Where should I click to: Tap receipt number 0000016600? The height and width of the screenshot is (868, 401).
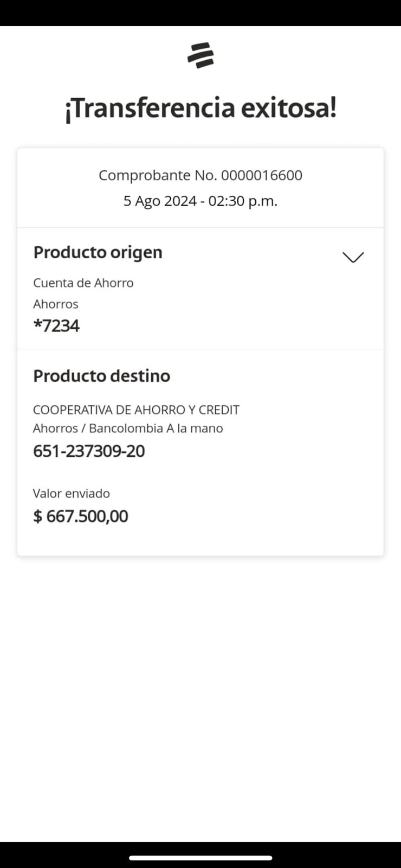pyautogui.click(x=262, y=175)
